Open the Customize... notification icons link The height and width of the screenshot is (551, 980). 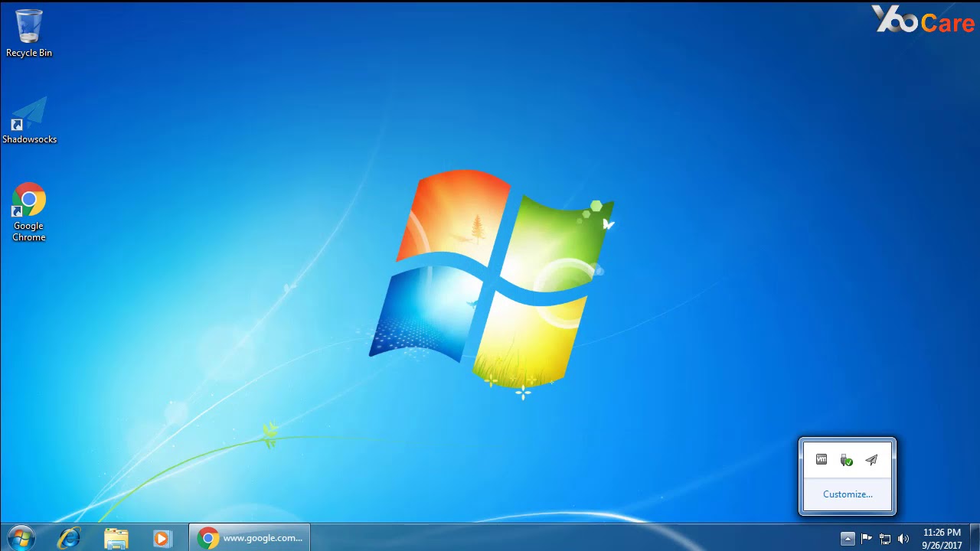[x=848, y=494]
